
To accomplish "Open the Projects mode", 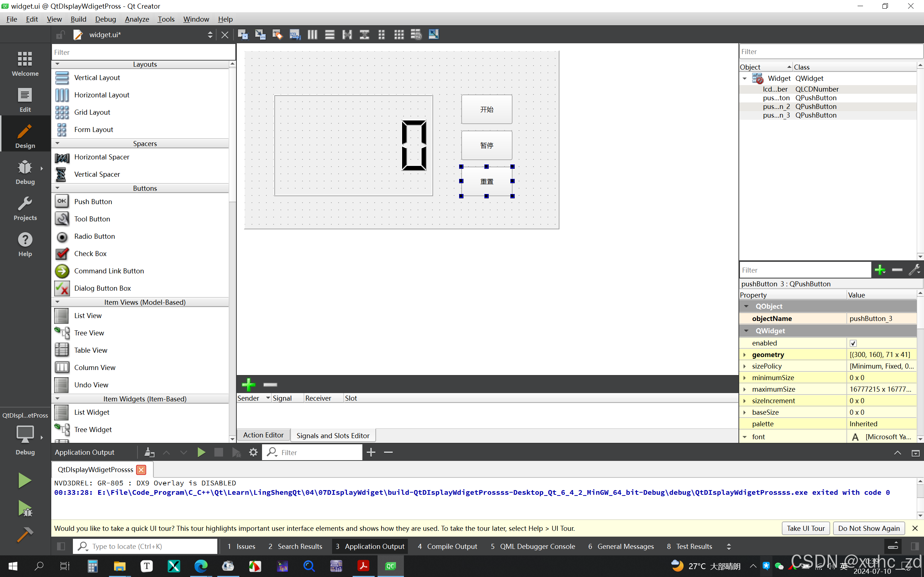I will 25,208.
